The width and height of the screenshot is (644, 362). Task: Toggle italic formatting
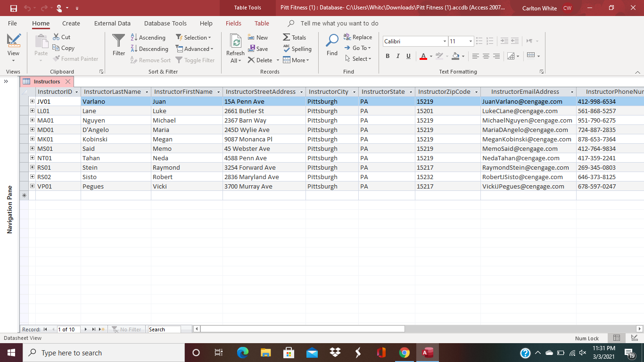tap(397, 56)
